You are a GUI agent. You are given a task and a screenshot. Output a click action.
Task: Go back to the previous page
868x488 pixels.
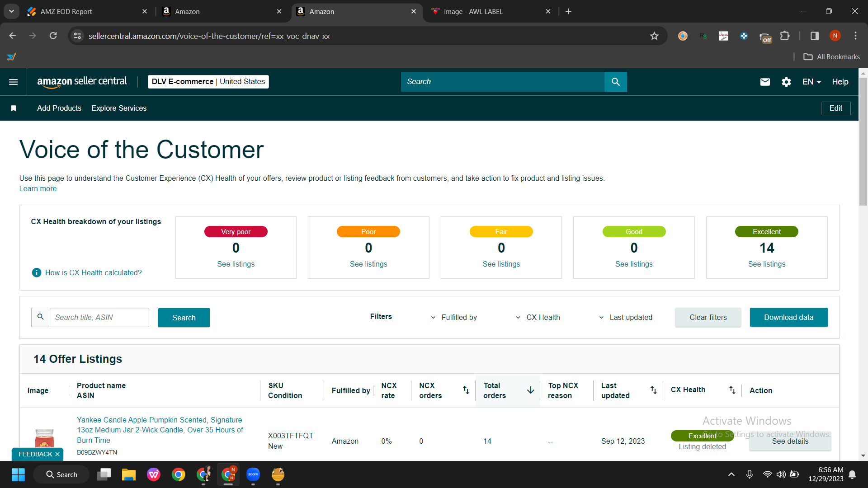coord(13,36)
